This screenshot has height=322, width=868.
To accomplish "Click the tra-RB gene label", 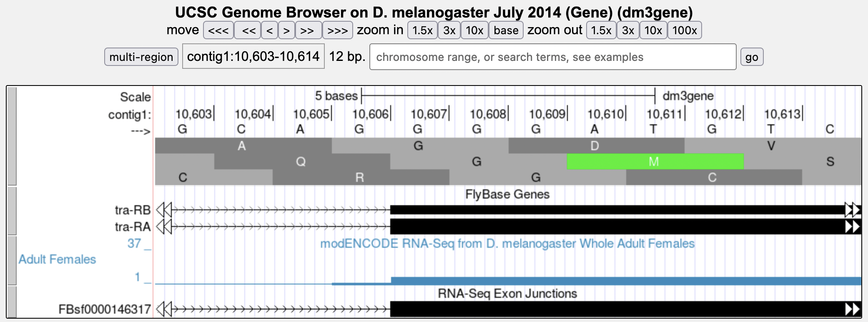I will (133, 210).
